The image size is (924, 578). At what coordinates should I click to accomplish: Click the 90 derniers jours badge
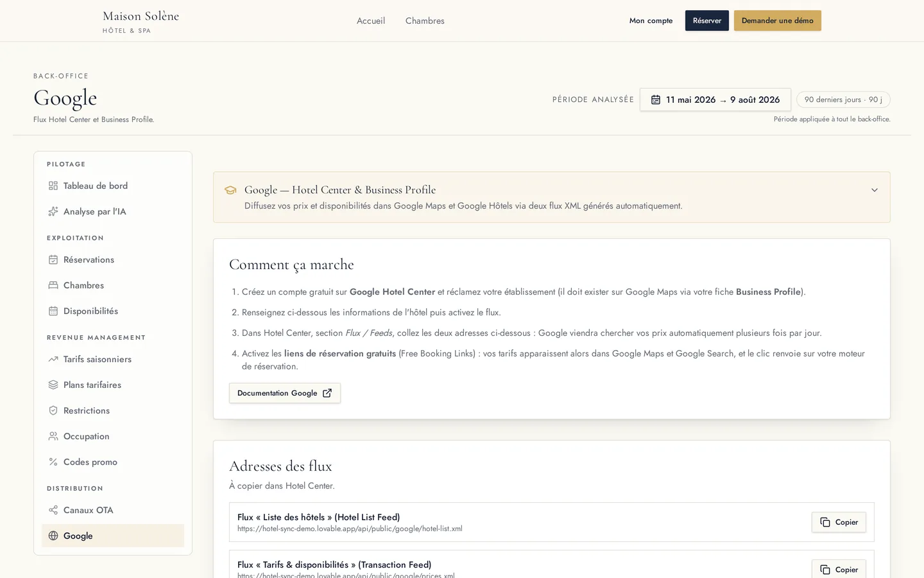[843, 100]
